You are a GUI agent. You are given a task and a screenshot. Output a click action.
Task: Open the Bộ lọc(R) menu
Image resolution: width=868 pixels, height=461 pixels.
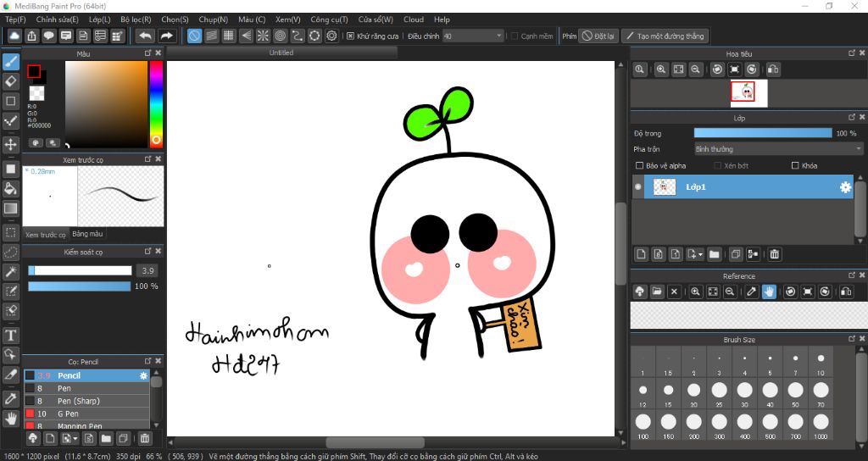pos(136,19)
